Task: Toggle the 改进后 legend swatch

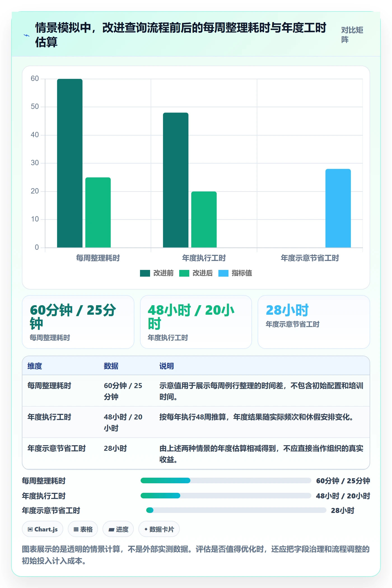Action: coord(184,273)
